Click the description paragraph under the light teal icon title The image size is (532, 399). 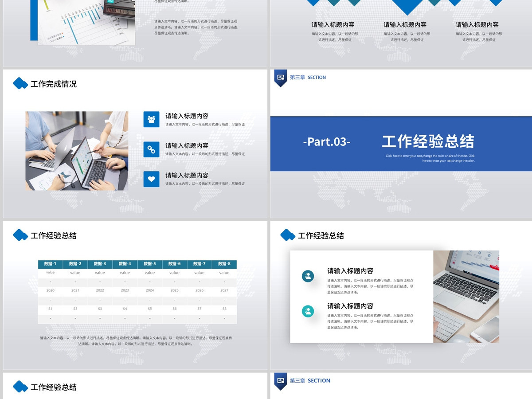371,321
